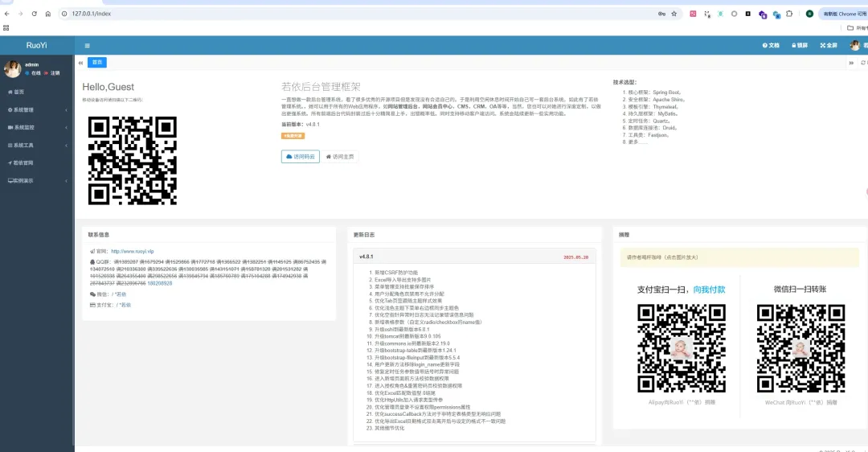The image size is (868, 452).
Task: Open the browser extensions puzzle icon
Action: (x=789, y=14)
